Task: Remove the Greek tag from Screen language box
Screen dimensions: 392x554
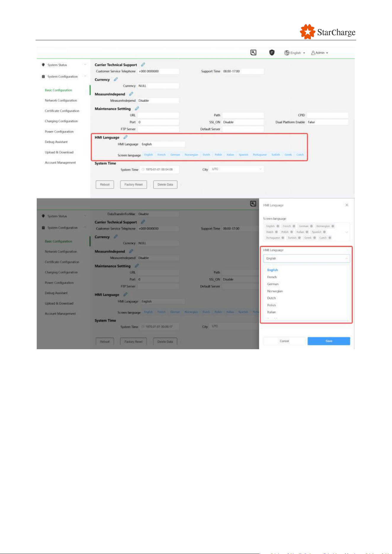Action: click(x=314, y=238)
